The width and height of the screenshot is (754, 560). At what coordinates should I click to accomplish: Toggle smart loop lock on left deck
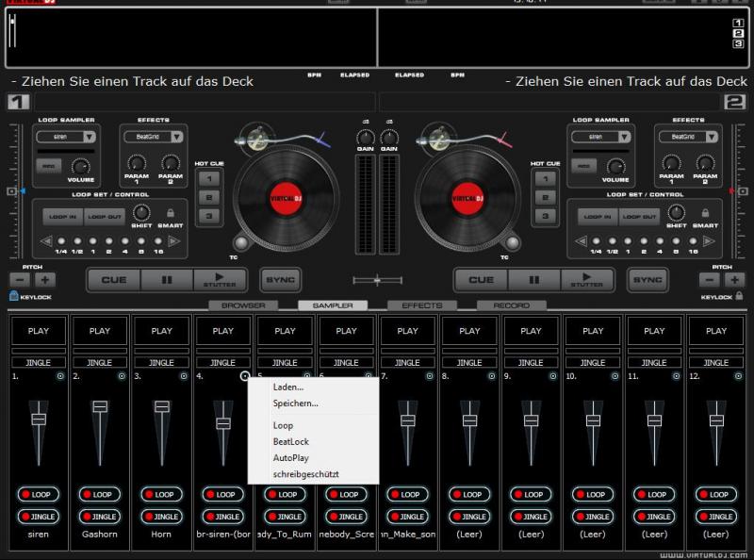click(x=171, y=213)
